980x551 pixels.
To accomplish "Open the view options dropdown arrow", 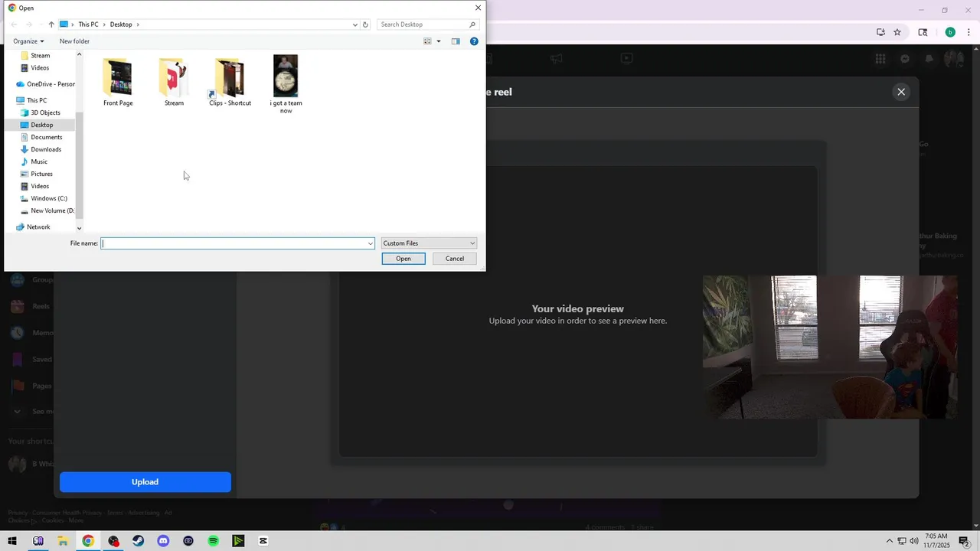I will 439,41.
